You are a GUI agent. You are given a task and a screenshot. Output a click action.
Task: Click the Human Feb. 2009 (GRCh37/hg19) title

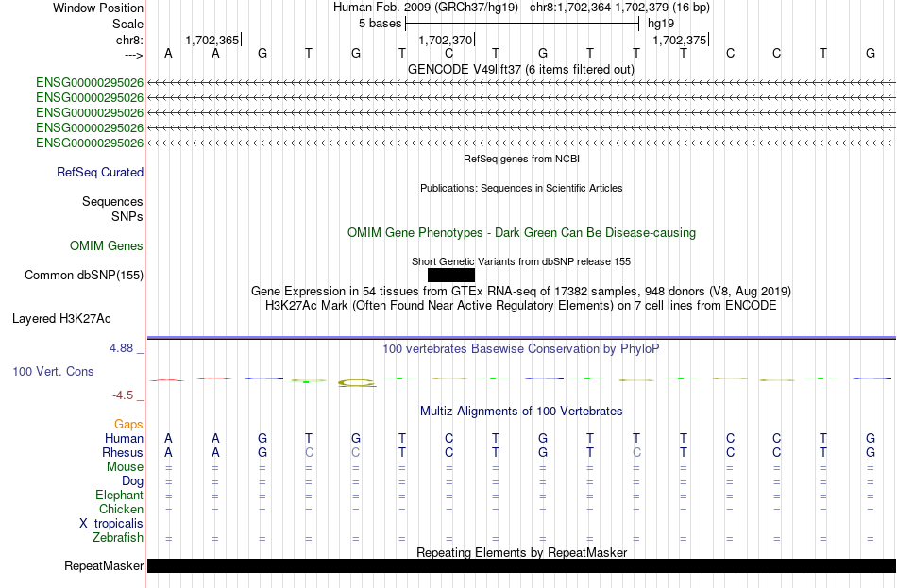pos(426,8)
